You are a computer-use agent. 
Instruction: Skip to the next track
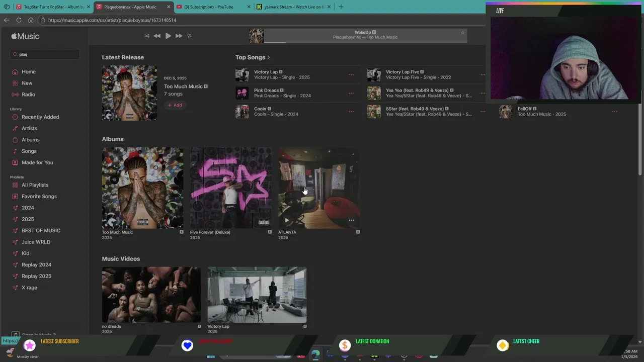tap(179, 36)
